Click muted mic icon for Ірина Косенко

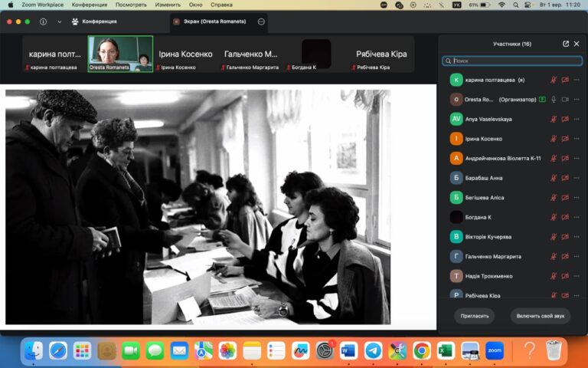tap(554, 139)
